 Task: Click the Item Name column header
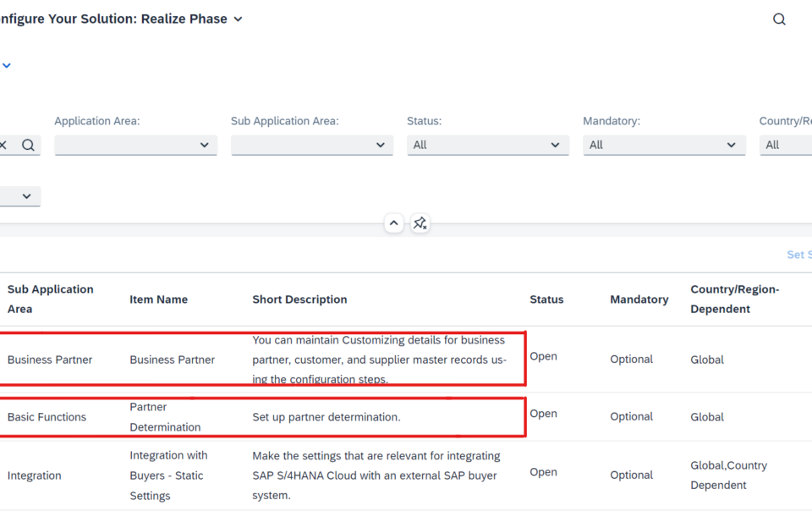(x=158, y=299)
